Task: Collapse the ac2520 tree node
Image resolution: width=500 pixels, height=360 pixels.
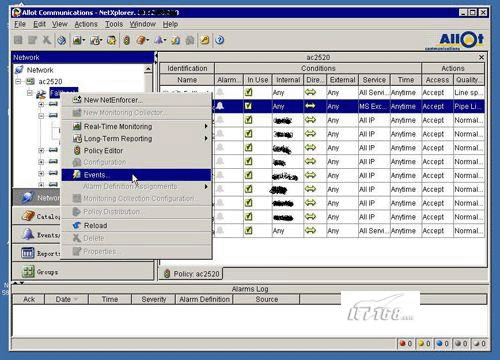Action: pos(18,81)
